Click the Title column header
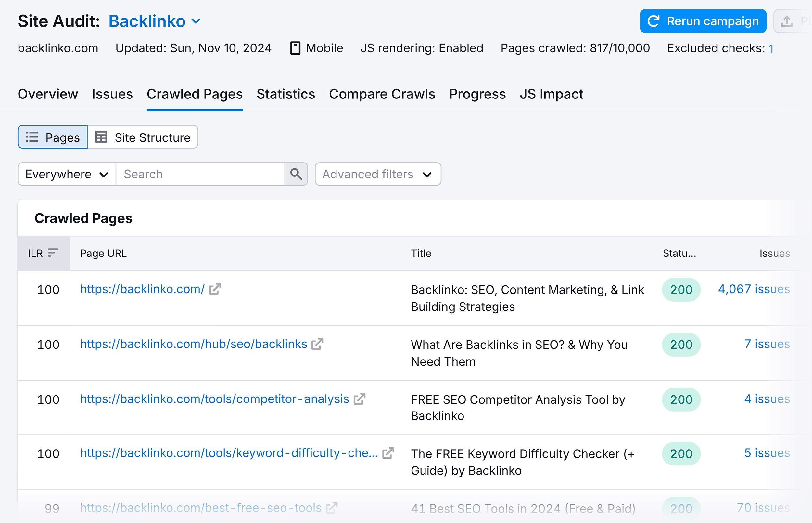 421,253
